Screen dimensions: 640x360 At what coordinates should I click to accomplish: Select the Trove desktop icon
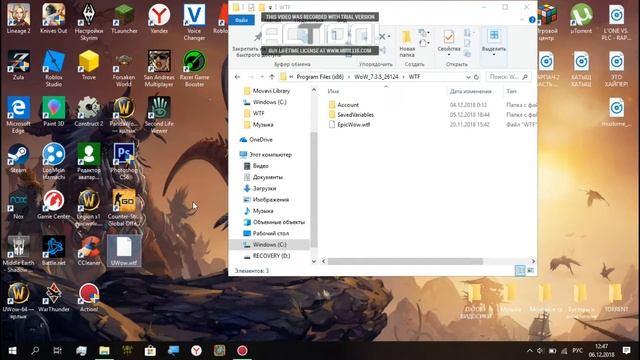(x=89, y=65)
